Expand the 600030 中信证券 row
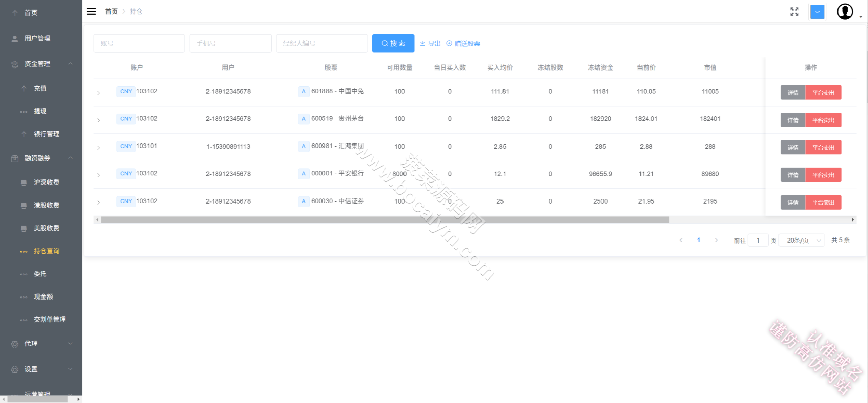The height and width of the screenshot is (403, 868). click(98, 203)
